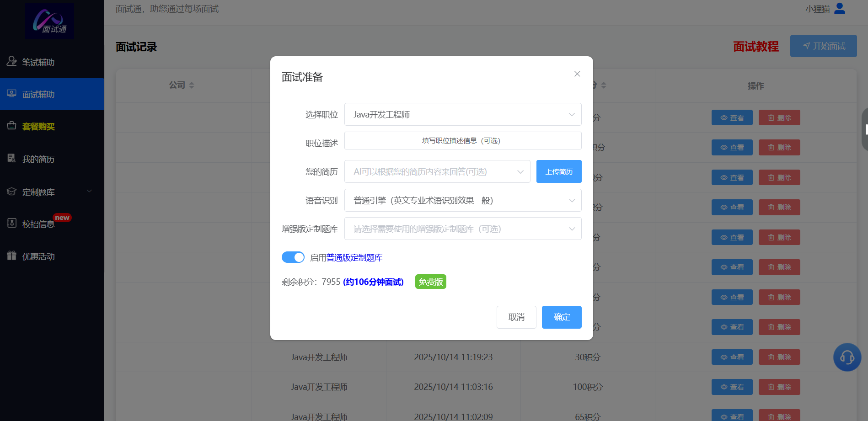The height and width of the screenshot is (421, 868).
Task: Click the 2025/10/14 11:19:23 time cell
Action: click(453, 357)
